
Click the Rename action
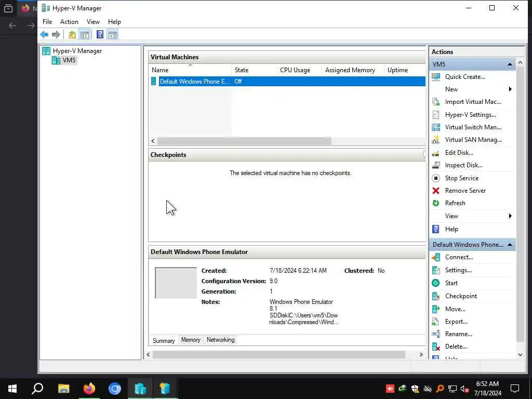pos(458,334)
